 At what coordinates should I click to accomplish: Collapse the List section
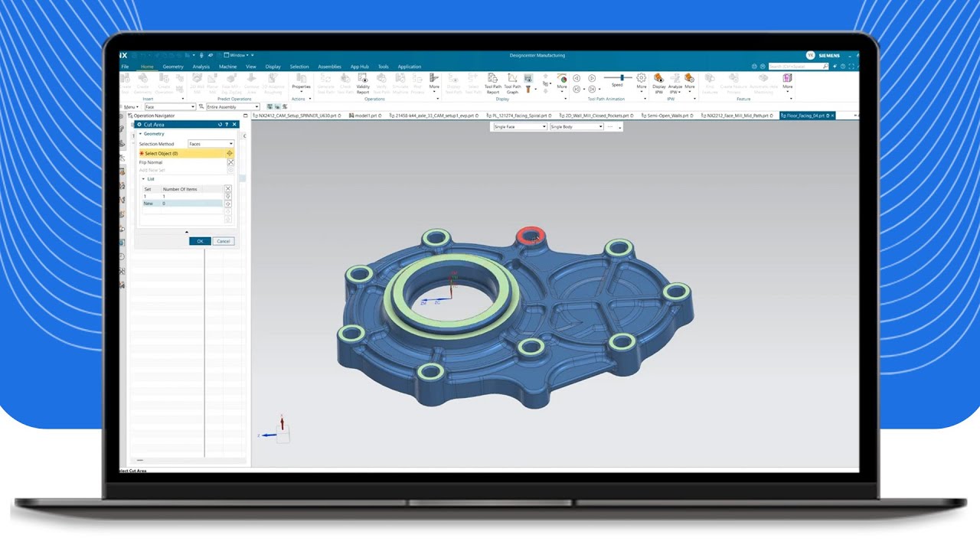[143, 179]
